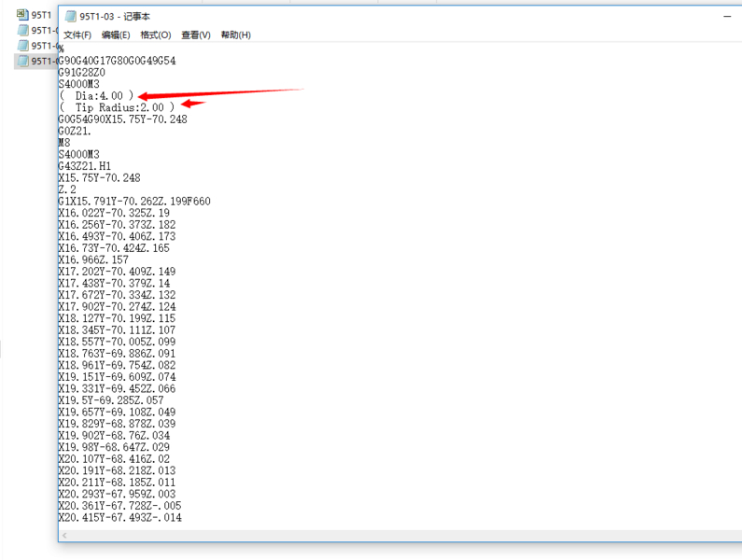Click the line X16.022Y-70.325Z.19
The height and width of the screenshot is (560, 742).
point(114,213)
